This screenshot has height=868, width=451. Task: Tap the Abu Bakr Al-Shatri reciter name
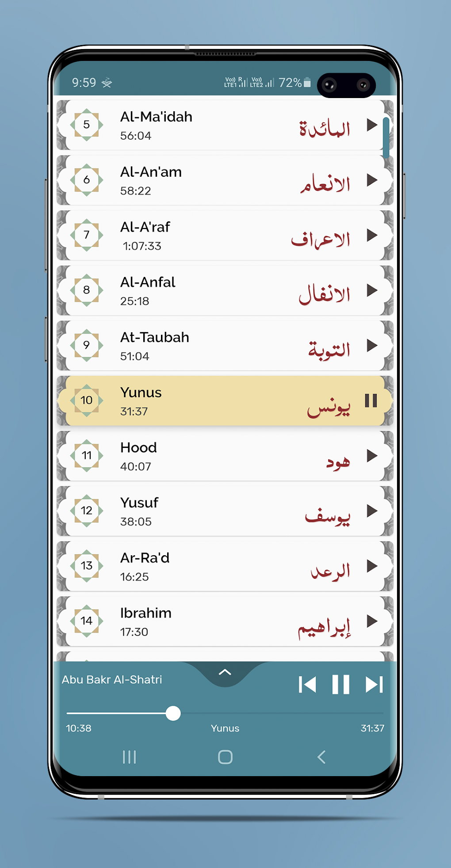112,679
